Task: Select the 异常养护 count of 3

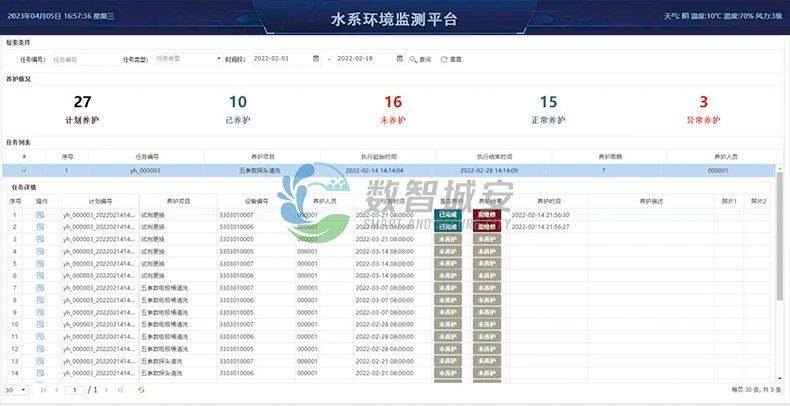Action: (703, 102)
